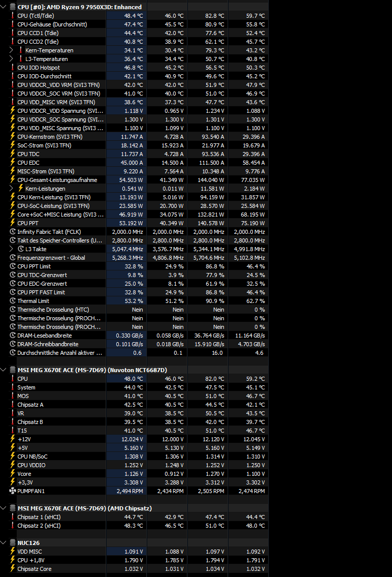Select the CPU NB/SoC voltage row

[x=138, y=457]
